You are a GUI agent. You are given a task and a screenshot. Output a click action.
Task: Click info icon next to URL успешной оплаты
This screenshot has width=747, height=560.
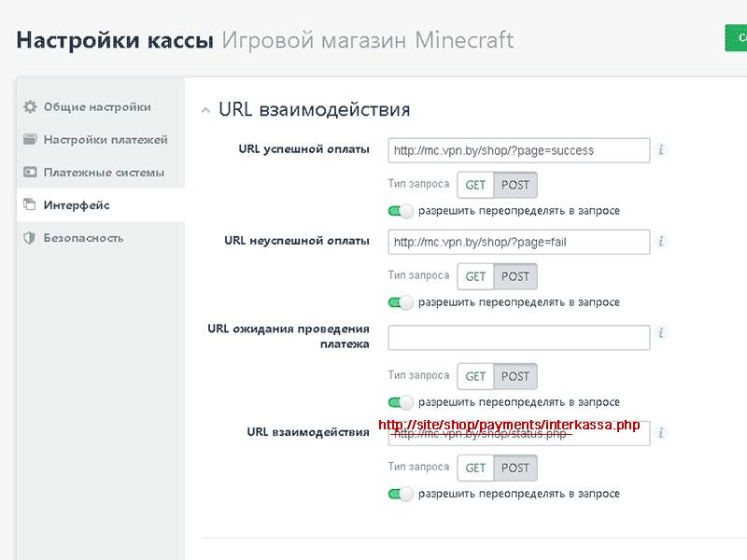point(661,150)
